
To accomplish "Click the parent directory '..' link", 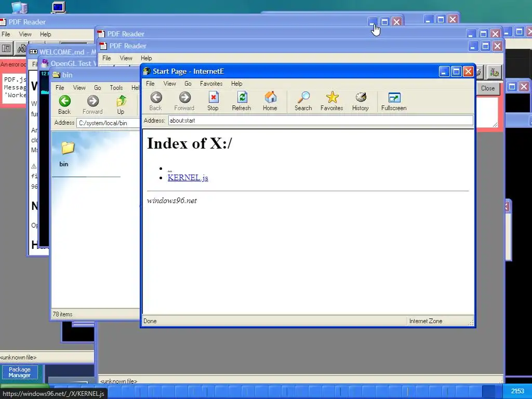I will pos(170,168).
